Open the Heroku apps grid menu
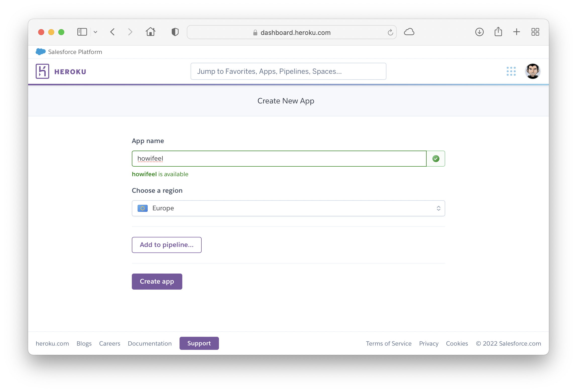This screenshot has width=577, height=392. point(511,71)
